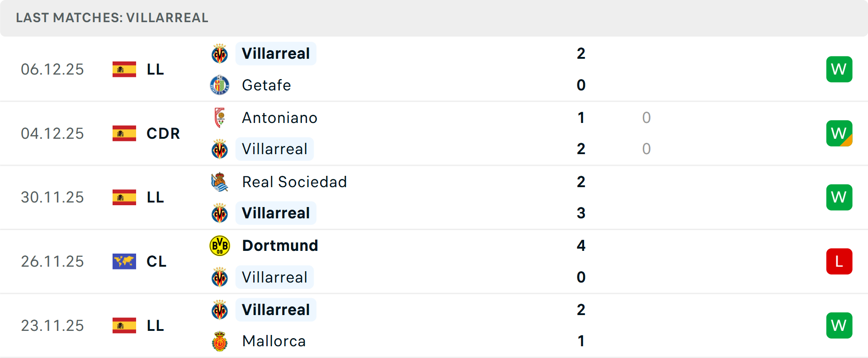Image resolution: width=868 pixels, height=358 pixels.
Task: Open the Real Sociedad crest
Action: pyautogui.click(x=220, y=181)
